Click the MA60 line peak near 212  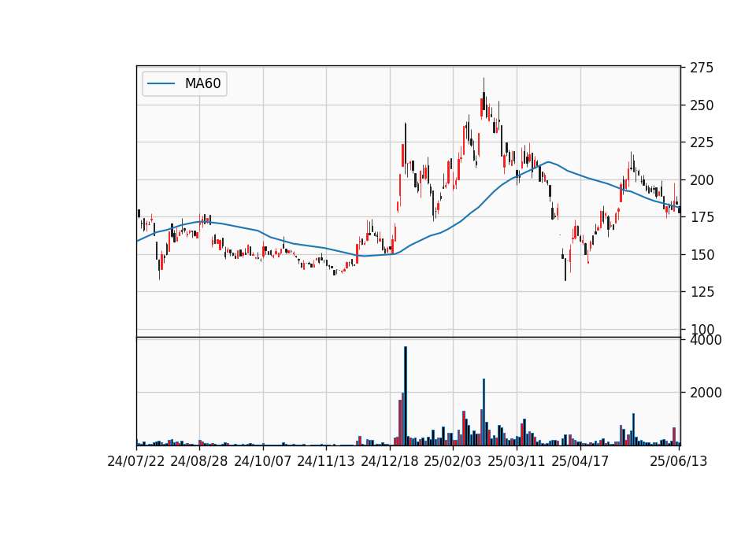click(x=548, y=162)
